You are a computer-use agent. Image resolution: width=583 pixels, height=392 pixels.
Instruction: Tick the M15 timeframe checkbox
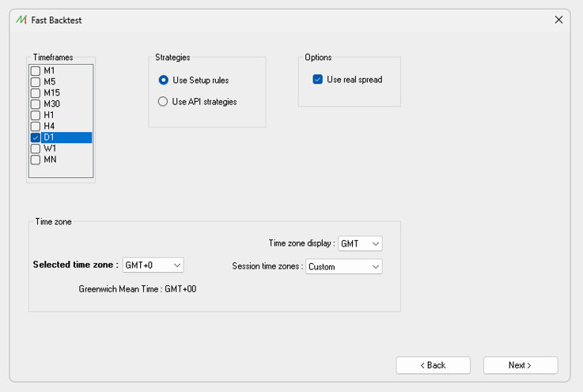coord(36,93)
